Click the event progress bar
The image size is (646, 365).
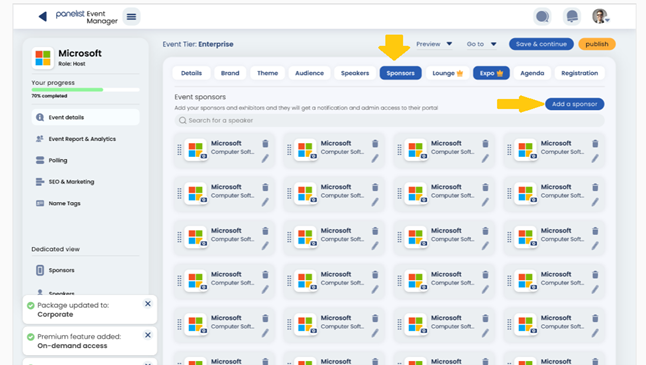[x=85, y=89]
